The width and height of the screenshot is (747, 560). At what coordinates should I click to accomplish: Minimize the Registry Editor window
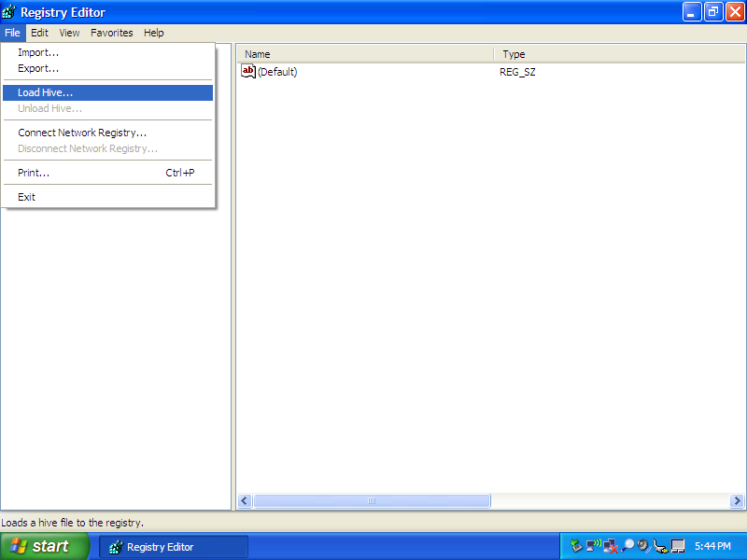tap(692, 12)
